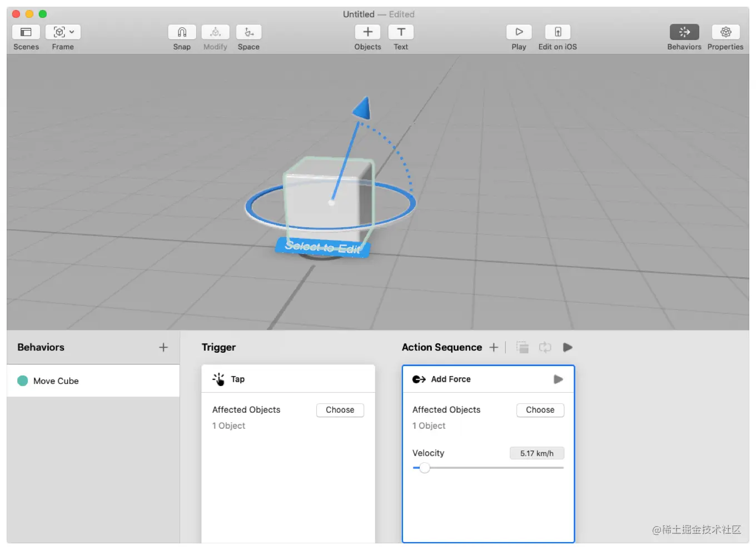Open the Properties inspector
The height and width of the screenshot is (550, 756).
tap(725, 32)
